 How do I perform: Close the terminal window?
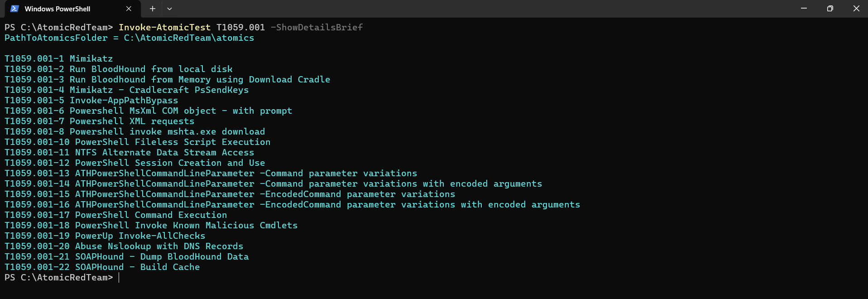(x=856, y=9)
